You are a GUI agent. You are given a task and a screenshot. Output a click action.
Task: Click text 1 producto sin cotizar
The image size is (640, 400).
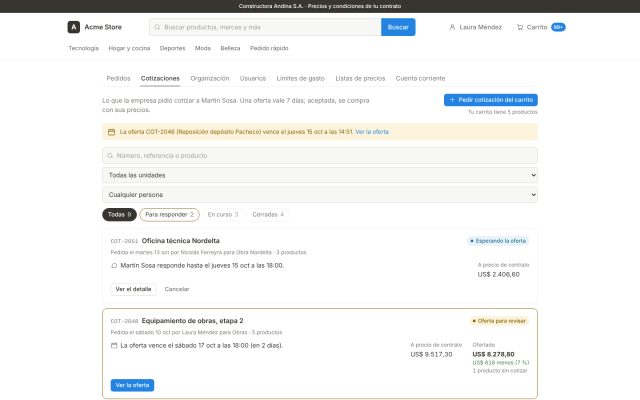coord(500,371)
